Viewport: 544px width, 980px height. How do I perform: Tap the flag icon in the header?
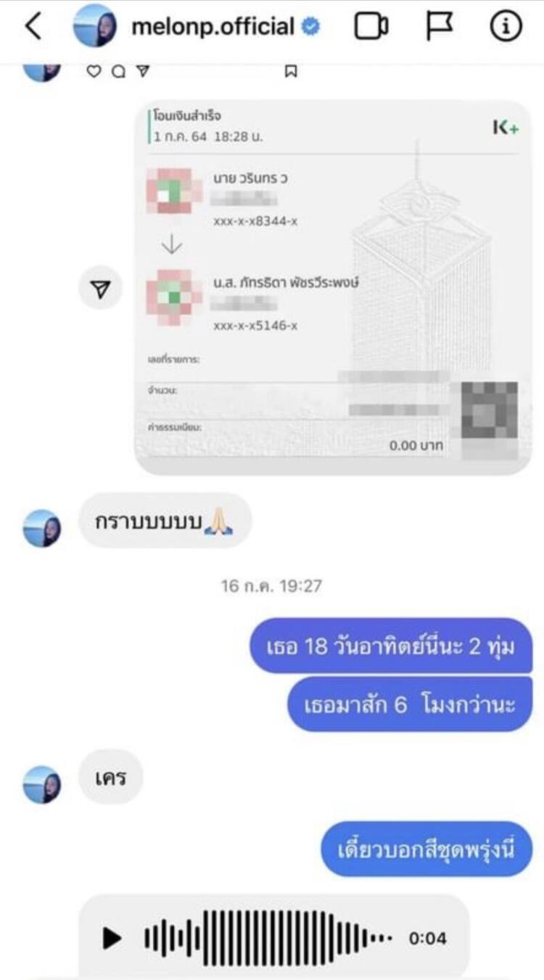(439, 26)
